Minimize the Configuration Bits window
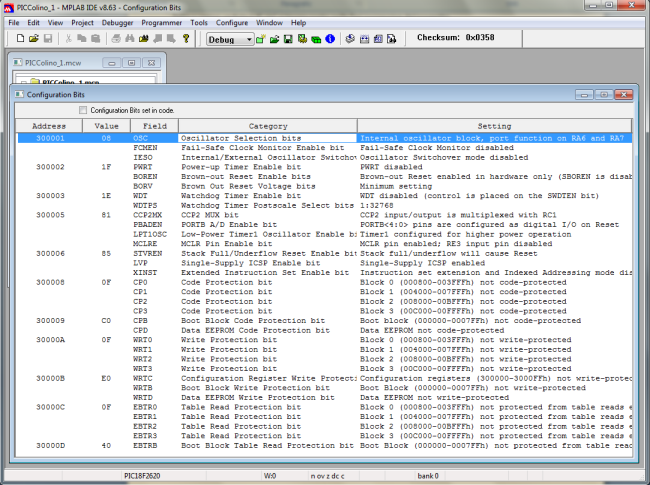 coord(584,95)
